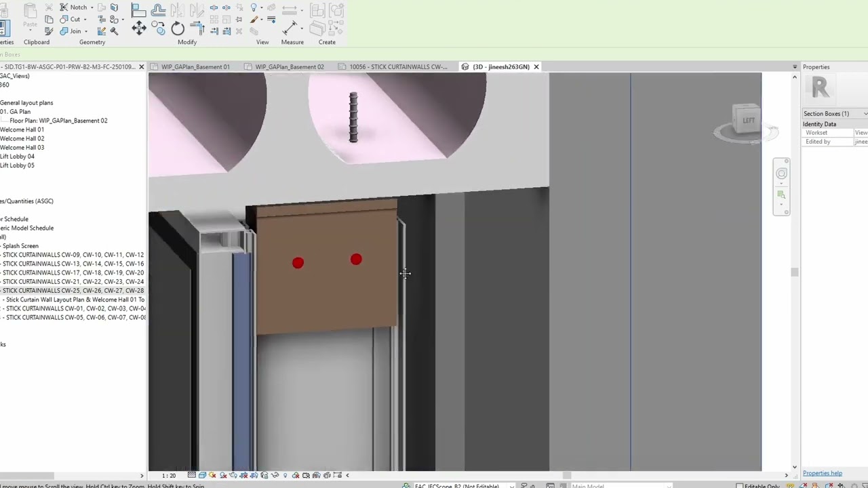The width and height of the screenshot is (868, 488).
Task: Select the Rotate tool
Action: pyautogui.click(x=178, y=28)
